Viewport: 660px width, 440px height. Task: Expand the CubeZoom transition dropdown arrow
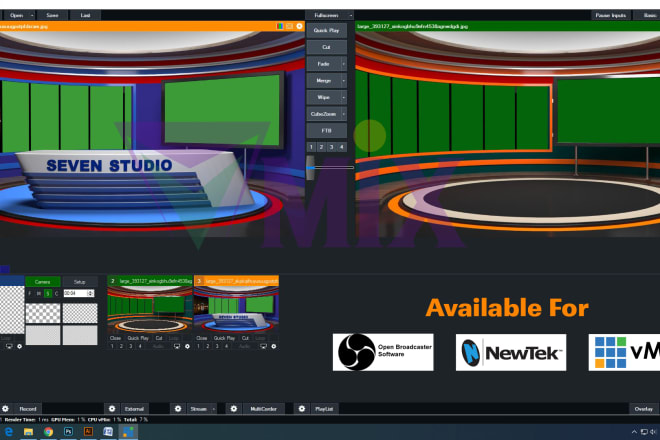click(x=344, y=114)
